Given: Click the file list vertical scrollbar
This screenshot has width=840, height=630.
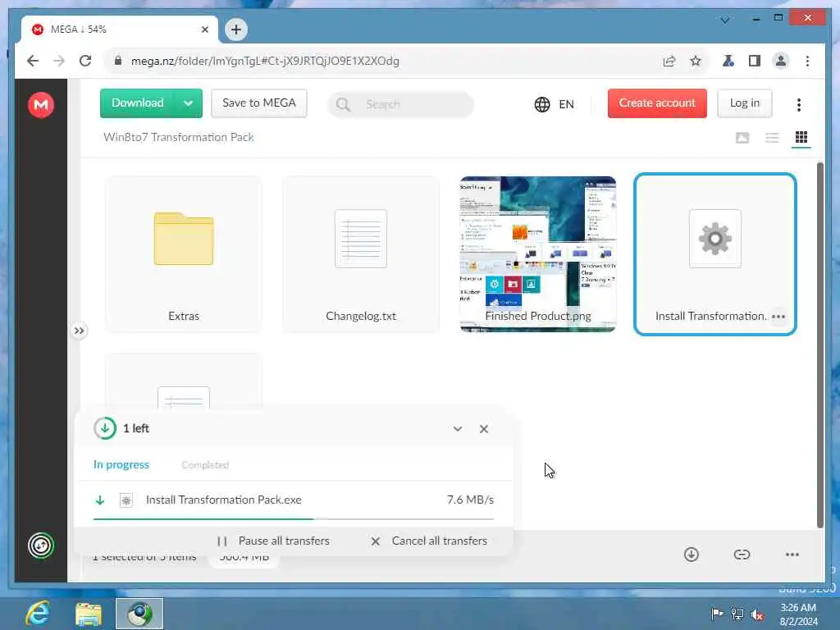Looking at the screenshot, I should (x=819, y=345).
